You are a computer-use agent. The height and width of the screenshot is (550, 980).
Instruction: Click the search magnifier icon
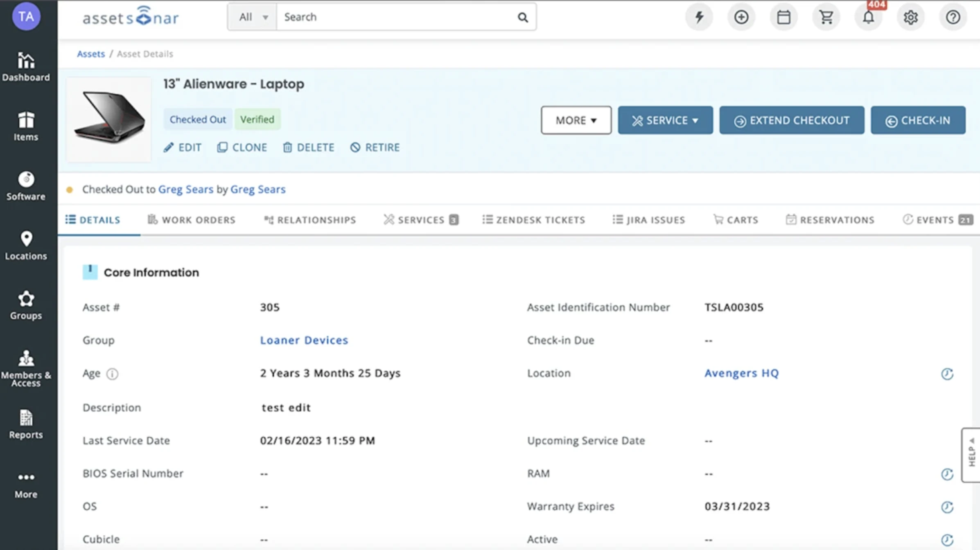point(523,17)
